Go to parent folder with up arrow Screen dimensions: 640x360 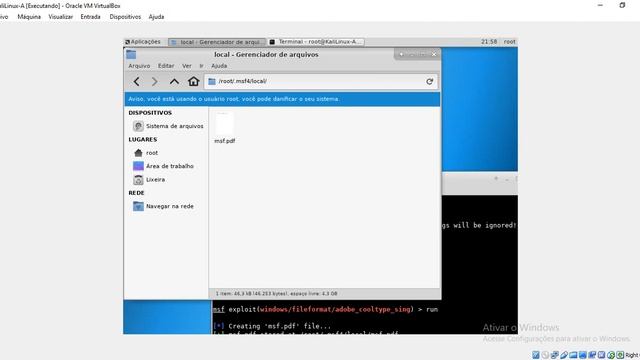(174, 81)
